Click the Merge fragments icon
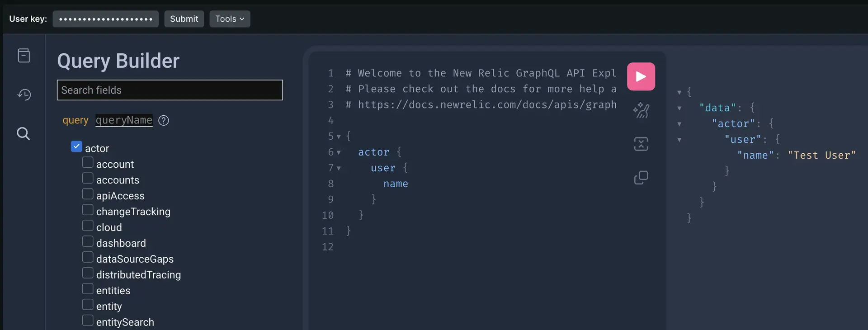The image size is (868, 330). (x=641, y=144)
